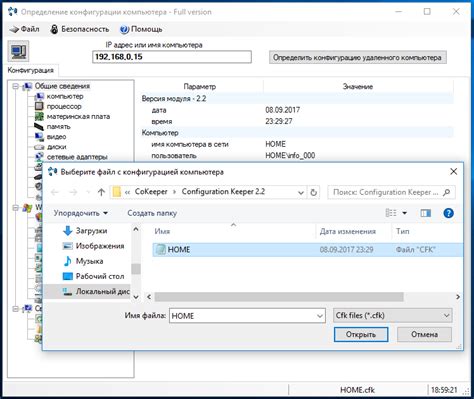Click the Отмена button
474x399 pixels.
point(424,334)
